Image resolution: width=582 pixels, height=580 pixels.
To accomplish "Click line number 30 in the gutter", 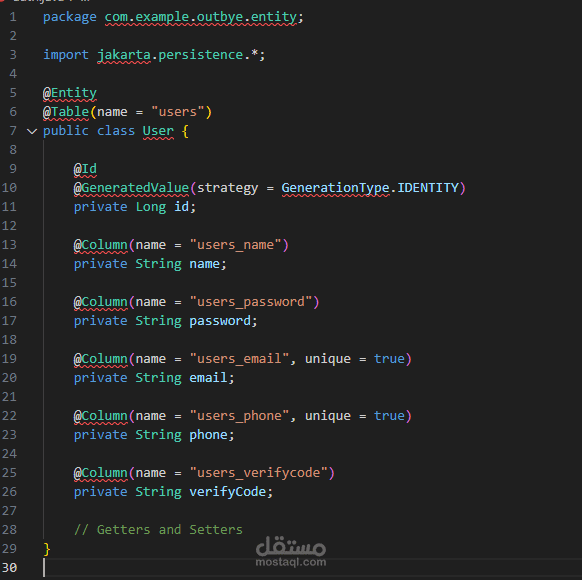I will [x=9, y=568].
